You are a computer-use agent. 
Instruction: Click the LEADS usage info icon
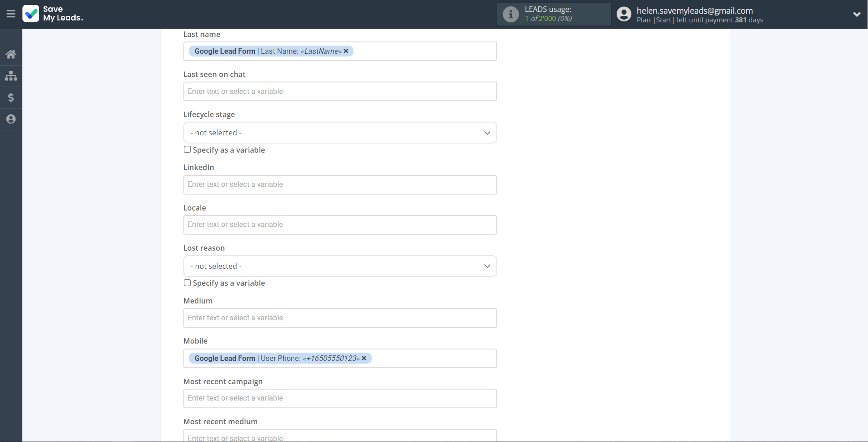(x=511, y=14)
